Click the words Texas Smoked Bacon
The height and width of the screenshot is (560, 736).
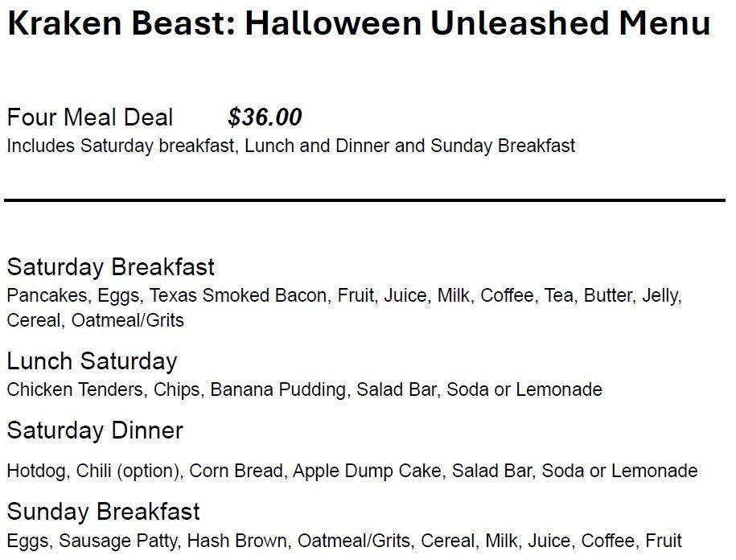[239, 296]
